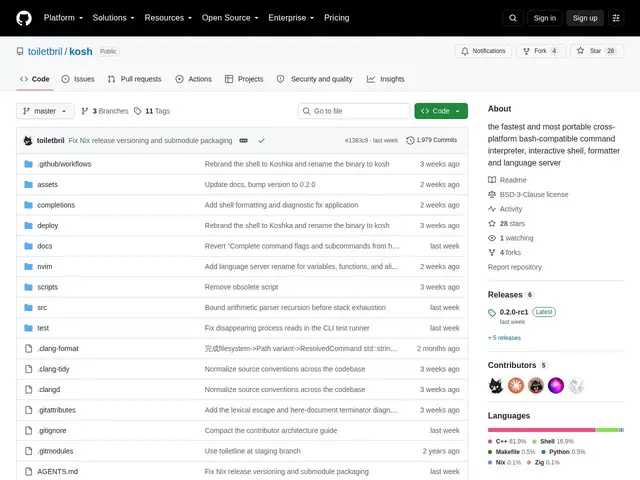The image size is (640, 480).
Task: Open the Shell 16.9% language entry
Action: tap(553, 441)
